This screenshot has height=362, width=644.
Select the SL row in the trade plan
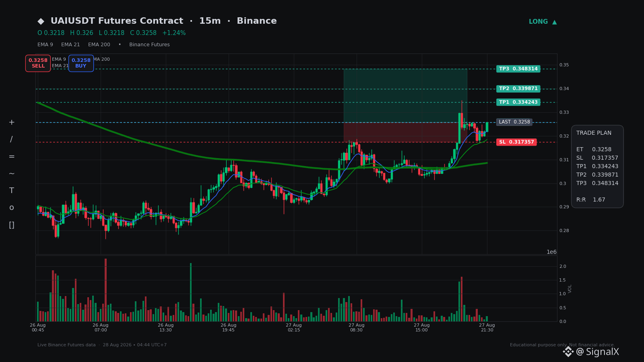(597, 158)
